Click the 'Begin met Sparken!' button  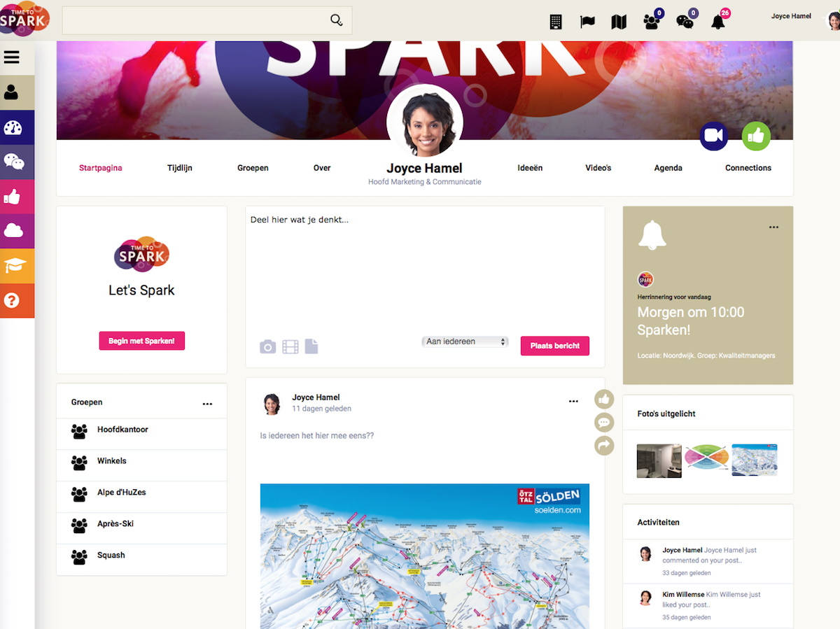click(142, 341)
